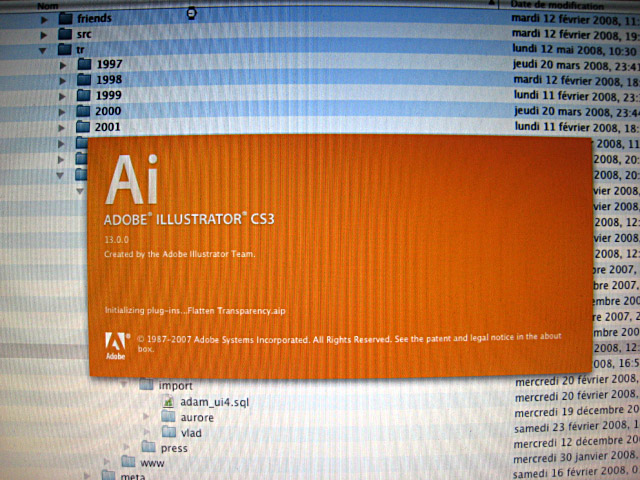The width and height of the screenshot is (640, 480).
Task: Select the '1997' folder name
Action: (x=109, y=64)
